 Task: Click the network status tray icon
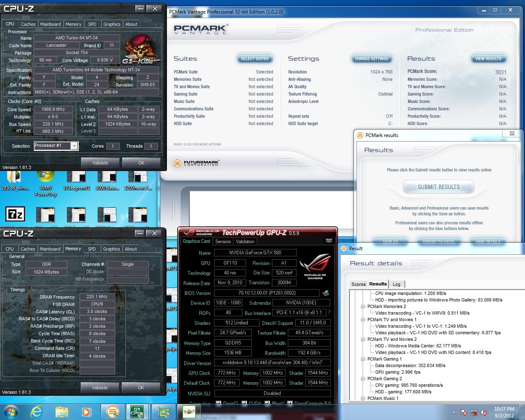click(474, 412)
